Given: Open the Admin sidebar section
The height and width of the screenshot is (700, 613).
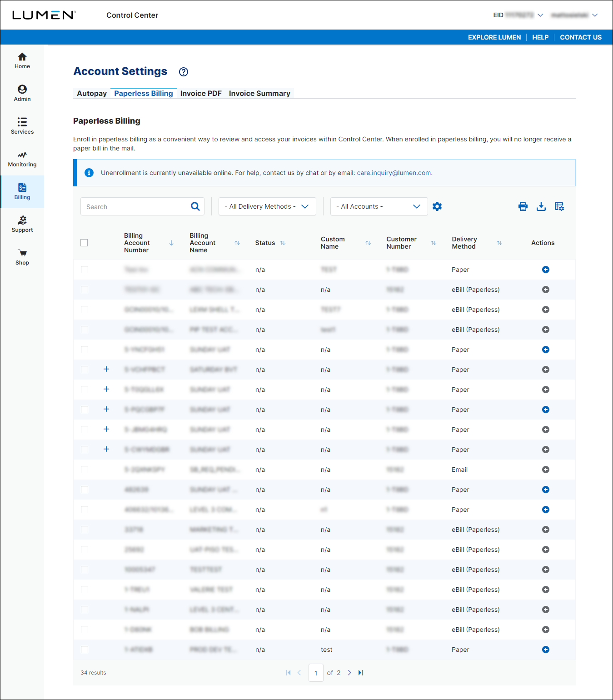Looking at the screenshot, I should 22,94.
